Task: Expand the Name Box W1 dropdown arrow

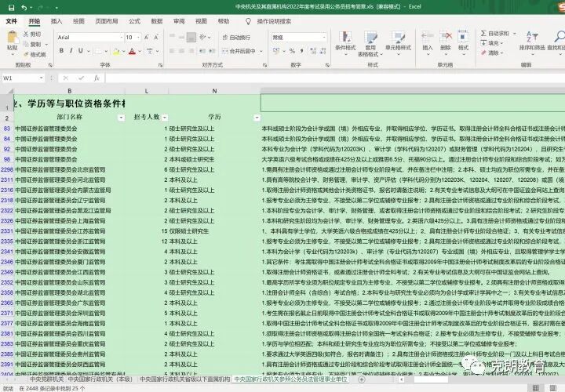Action: point(41,78)
